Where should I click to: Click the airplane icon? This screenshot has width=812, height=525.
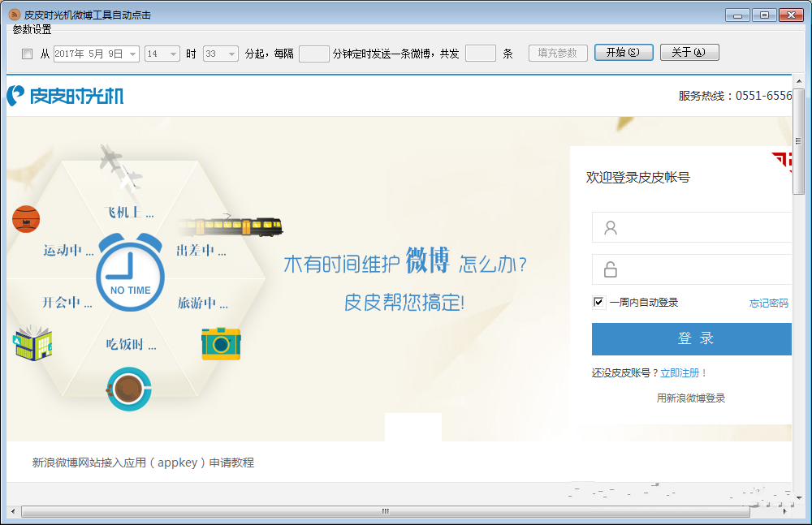(x=121, y=166)
